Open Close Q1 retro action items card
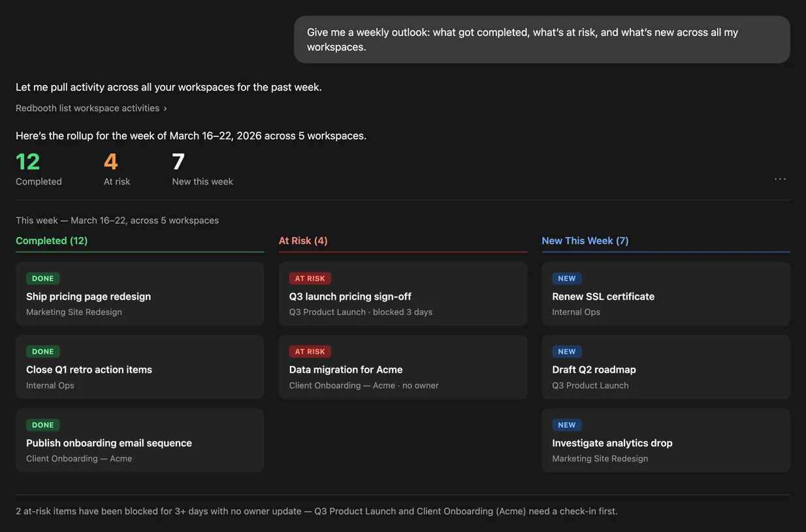 click(x=140, y=367)
